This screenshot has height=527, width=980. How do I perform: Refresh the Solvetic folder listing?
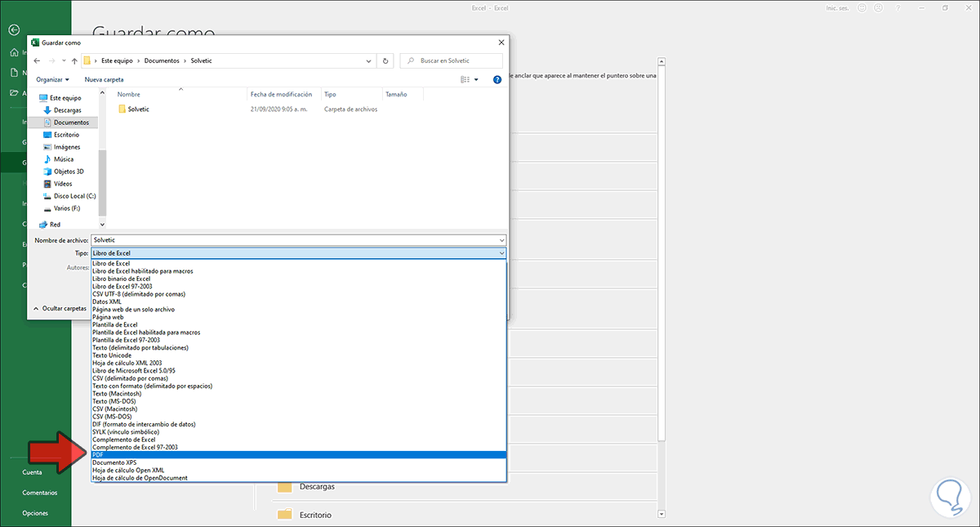pyautogui.click(x=386, y=61)
